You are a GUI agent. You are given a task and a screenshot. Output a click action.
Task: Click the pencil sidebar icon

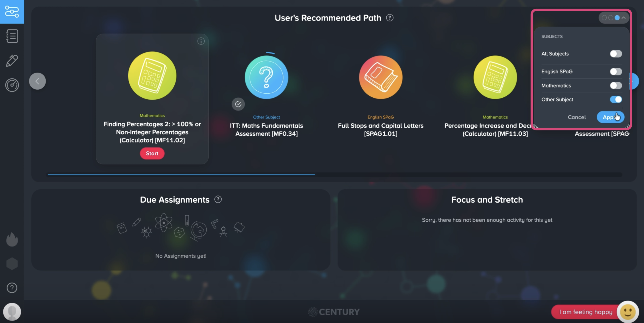[12, 61]
